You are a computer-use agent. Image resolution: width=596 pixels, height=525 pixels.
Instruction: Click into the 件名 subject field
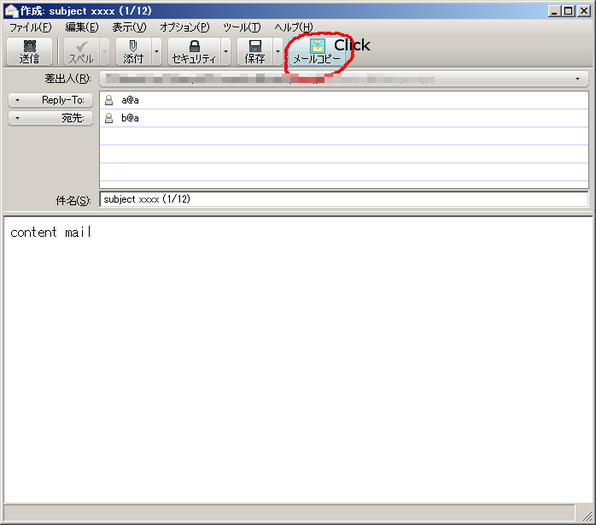pyautogui.click(x=344, y=199)
